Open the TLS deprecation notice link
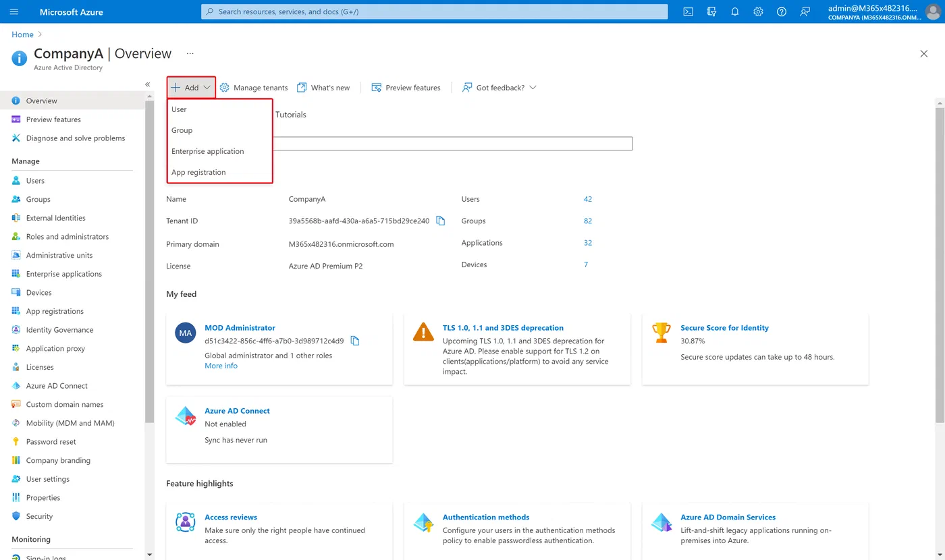Image resolution: width=945 pixels, height=560 pixels. 503,328
